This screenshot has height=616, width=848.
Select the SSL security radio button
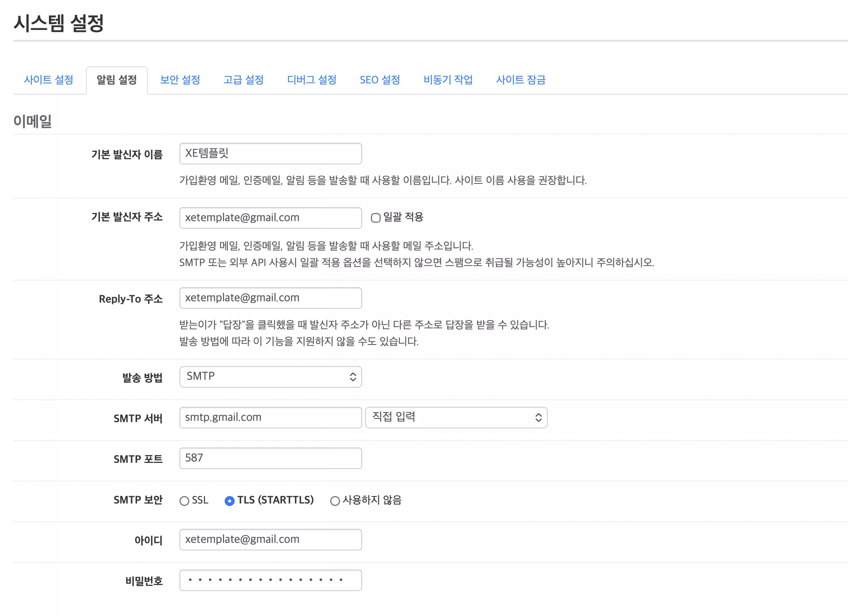184,501
